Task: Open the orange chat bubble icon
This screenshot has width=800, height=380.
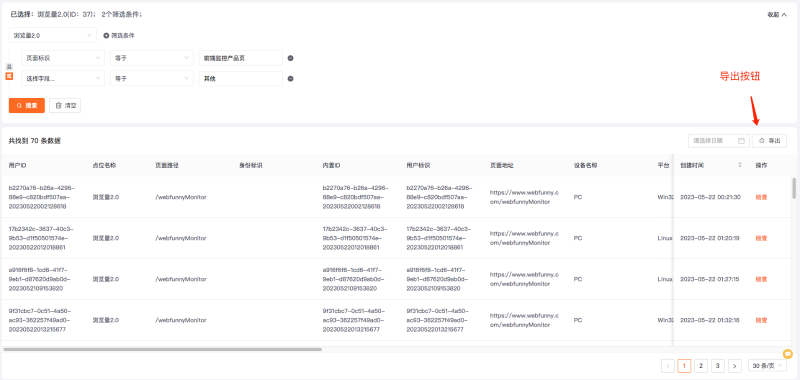Action: [788, 353]
